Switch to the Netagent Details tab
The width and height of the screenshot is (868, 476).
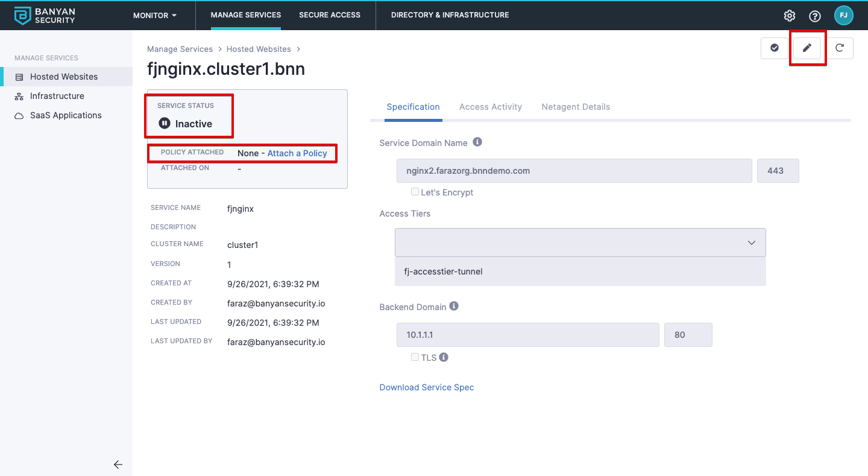pos(576,107)
